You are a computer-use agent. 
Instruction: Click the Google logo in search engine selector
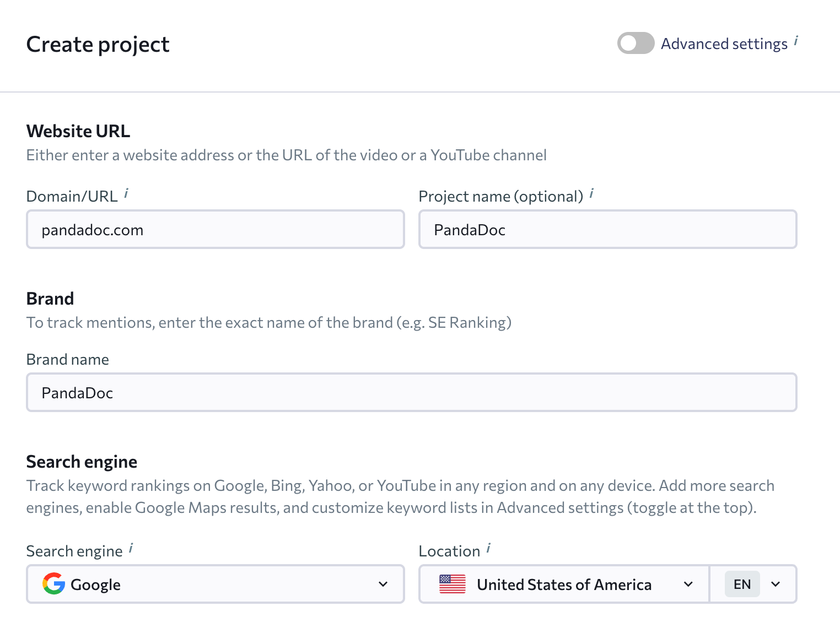[53, 584]
